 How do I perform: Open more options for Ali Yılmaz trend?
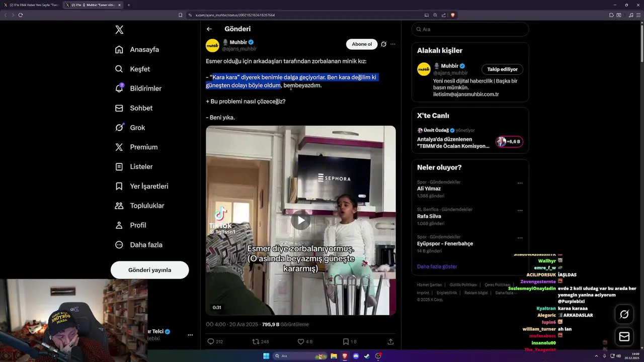tap(520, 183)
